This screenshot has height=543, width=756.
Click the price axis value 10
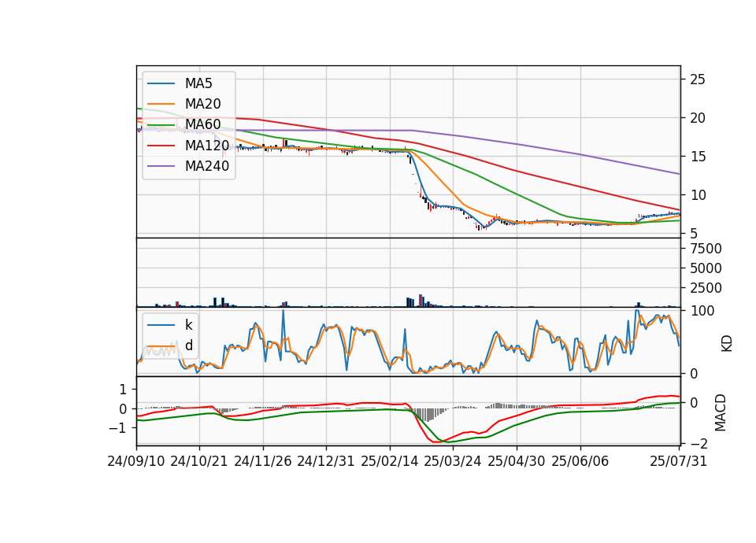[x=697, y=195]
